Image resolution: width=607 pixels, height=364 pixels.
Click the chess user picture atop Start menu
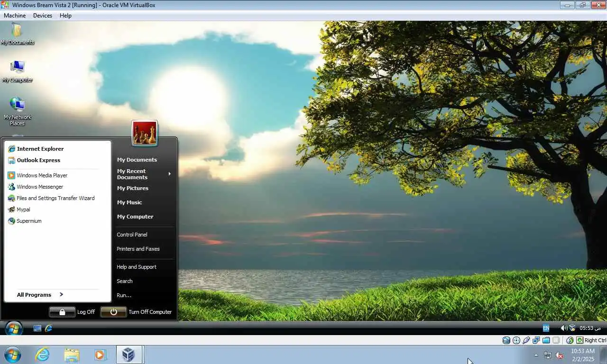click(145, 133)
